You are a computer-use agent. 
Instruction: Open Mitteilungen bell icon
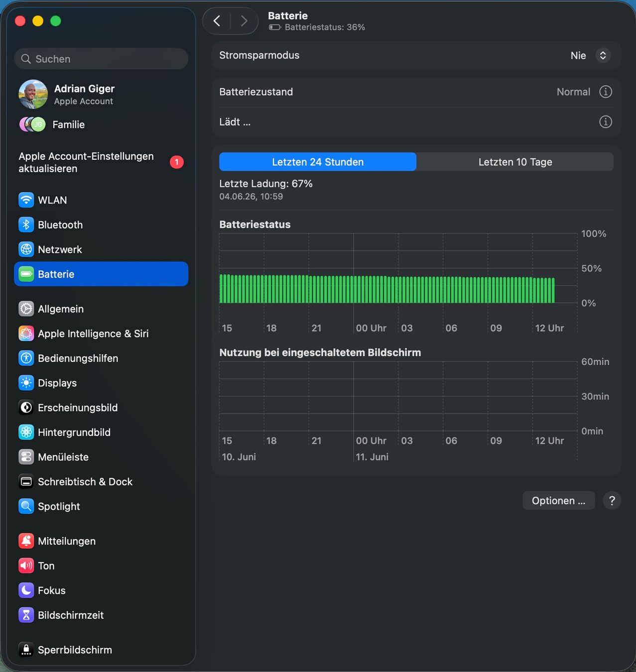click(26, 541)
